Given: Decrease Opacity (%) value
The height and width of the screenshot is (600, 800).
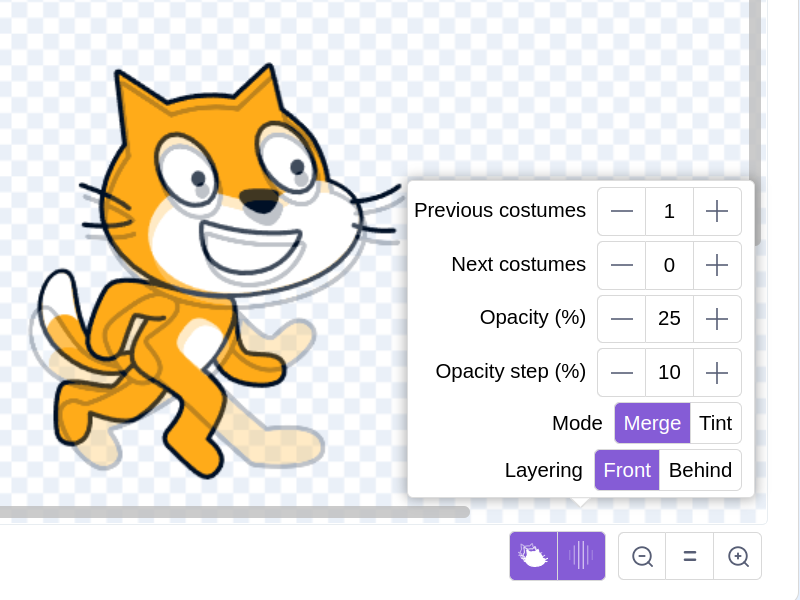Looking at the screenshot, I should [x=621, y=319].
